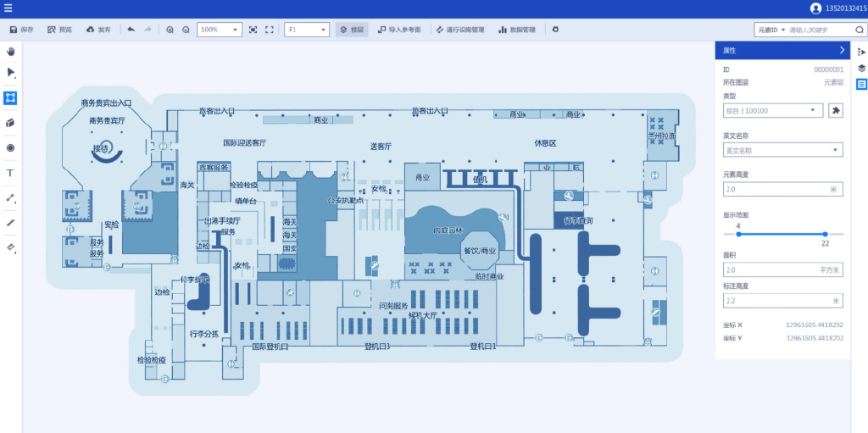Open the settings gear in toolbar
This screenshot has width=868, height=433.
pyautogui.click(x=555, y=30)
